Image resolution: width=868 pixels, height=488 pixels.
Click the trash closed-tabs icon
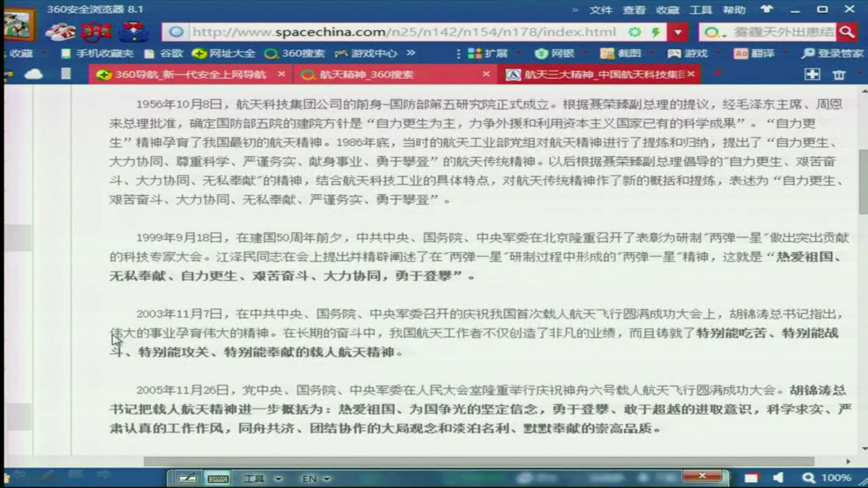839,75
